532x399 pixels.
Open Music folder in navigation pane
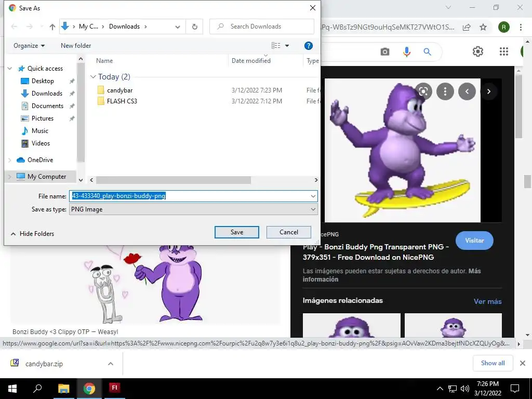tap(39, 131)
